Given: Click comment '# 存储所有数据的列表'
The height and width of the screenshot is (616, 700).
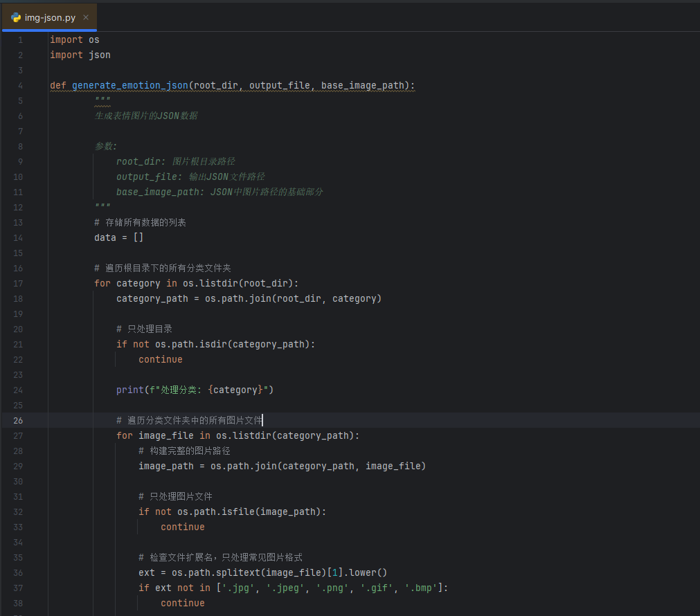Looking at the screenshot, I should click(x=140, y=222).
